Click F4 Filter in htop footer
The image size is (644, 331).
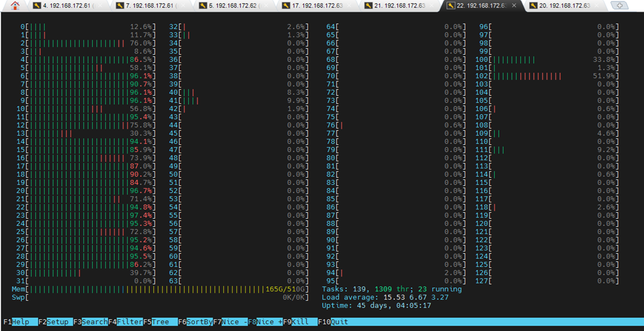pyautogui.click(x=125, y=322)
